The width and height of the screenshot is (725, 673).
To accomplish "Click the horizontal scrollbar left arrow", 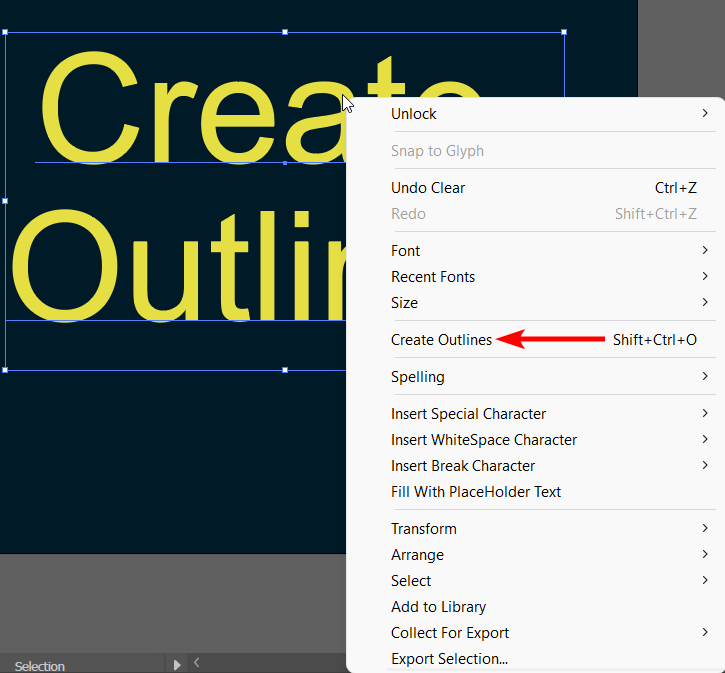I will point(197,662).
